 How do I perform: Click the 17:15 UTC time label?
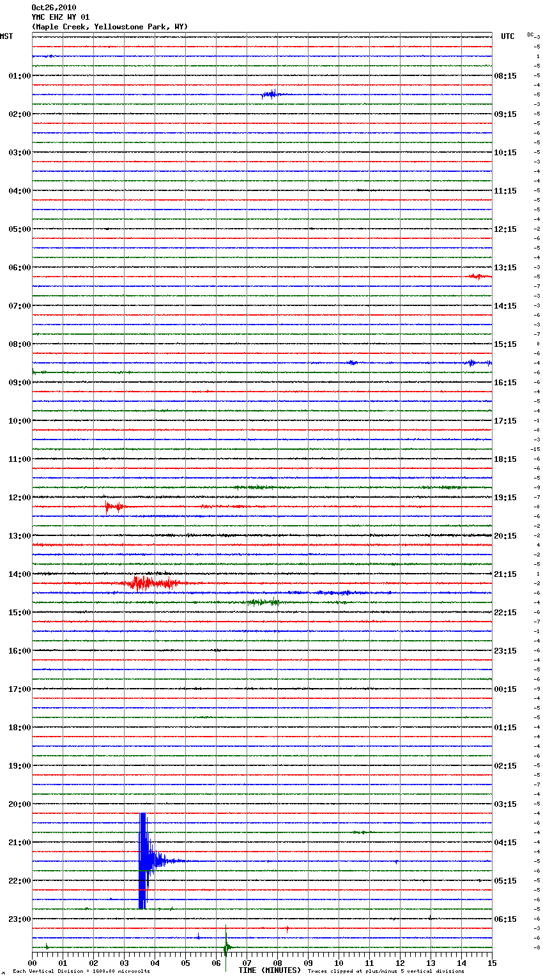(505, 421)
